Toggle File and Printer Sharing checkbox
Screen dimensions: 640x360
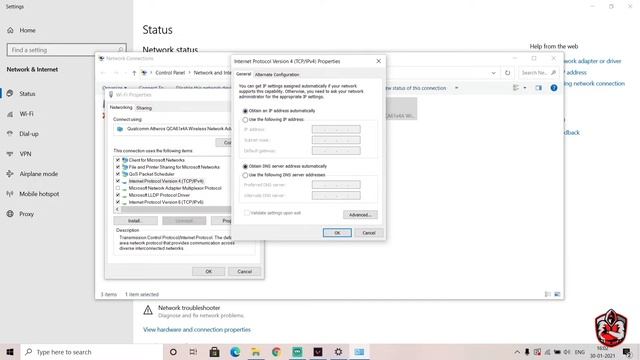pos(118,167)
